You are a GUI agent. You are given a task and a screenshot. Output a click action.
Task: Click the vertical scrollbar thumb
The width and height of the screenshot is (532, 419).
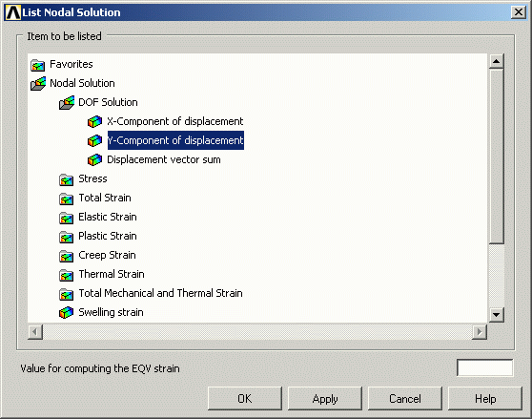pos(497,157)
